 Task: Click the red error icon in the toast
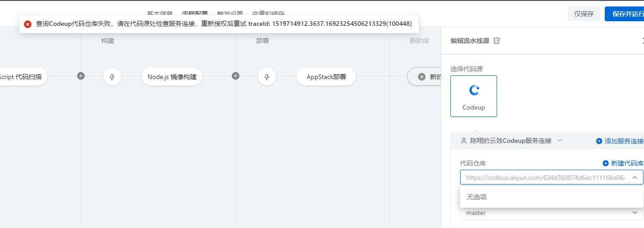(x=28, y=24)
